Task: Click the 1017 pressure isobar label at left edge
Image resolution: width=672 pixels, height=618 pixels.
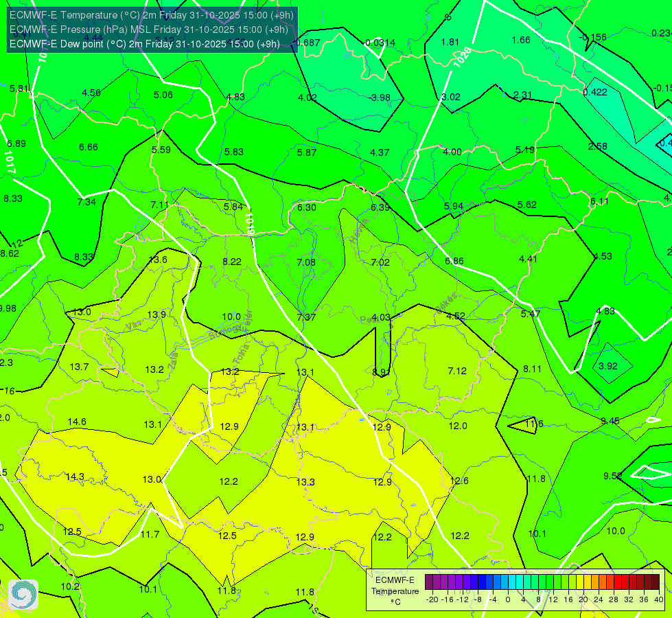Action: point(10,161)
